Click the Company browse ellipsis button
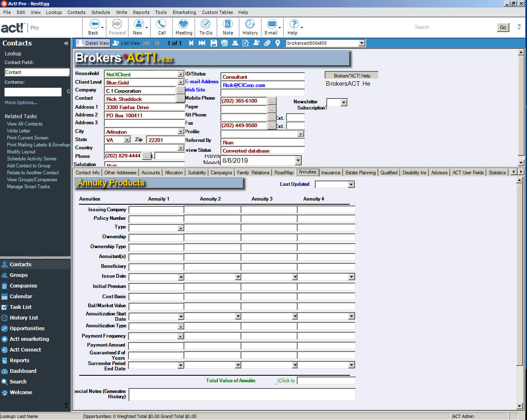This screenshot has height=420, width=527. (181, 90)
